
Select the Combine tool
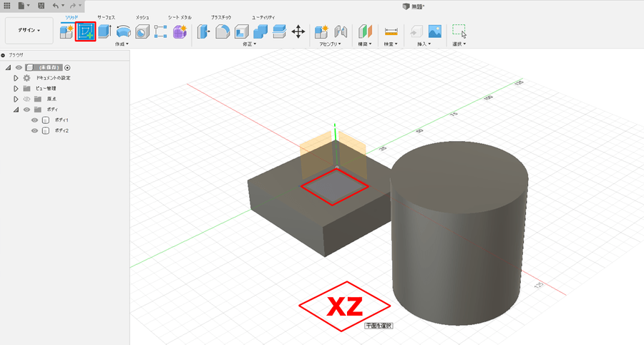point(260,31)
